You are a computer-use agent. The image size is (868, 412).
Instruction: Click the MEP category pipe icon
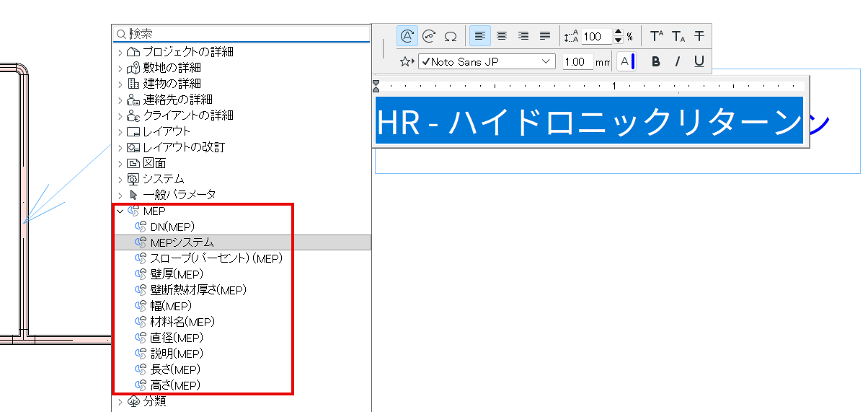(x=133, y=211)
